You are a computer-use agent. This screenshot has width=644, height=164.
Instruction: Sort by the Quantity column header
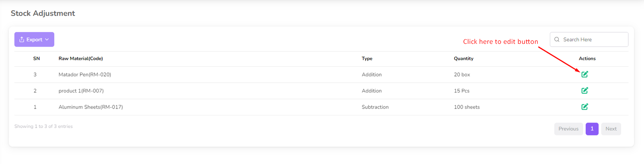(x=463, y=59)
